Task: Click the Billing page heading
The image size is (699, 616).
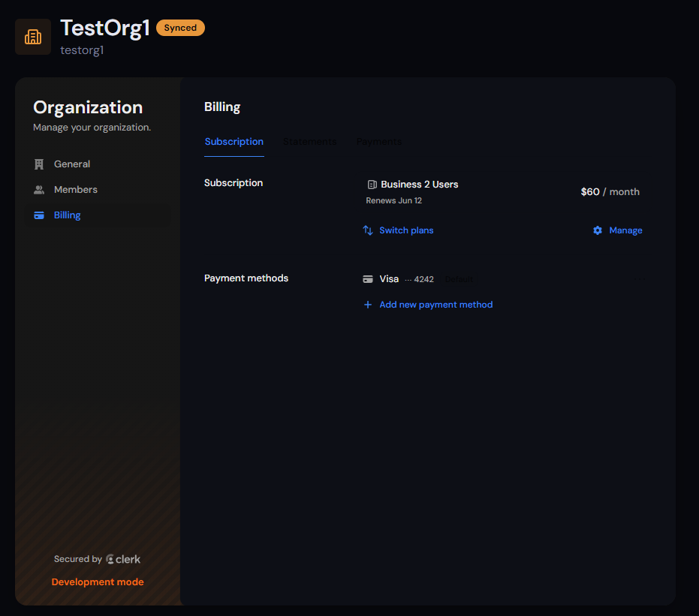Action: pos(222,107)
